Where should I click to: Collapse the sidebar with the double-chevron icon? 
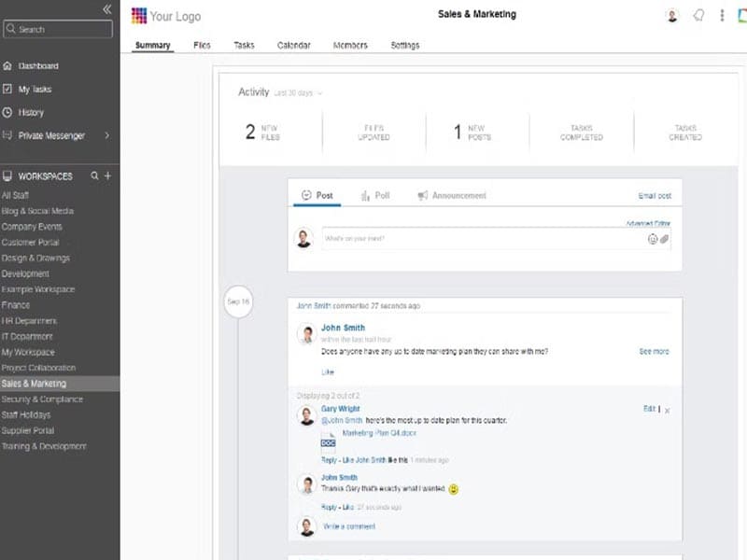click(106, 9)
